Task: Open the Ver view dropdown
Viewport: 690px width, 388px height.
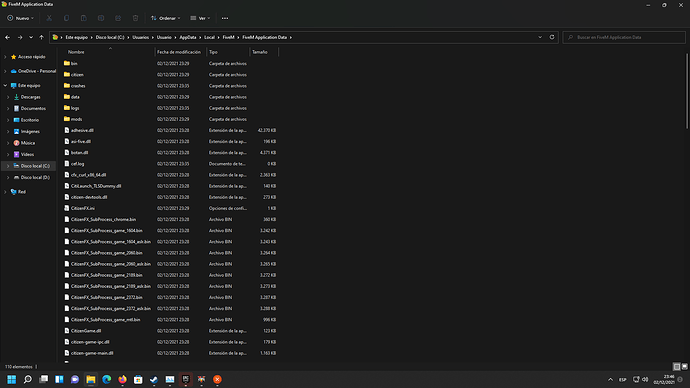Action: click(200, 18)
